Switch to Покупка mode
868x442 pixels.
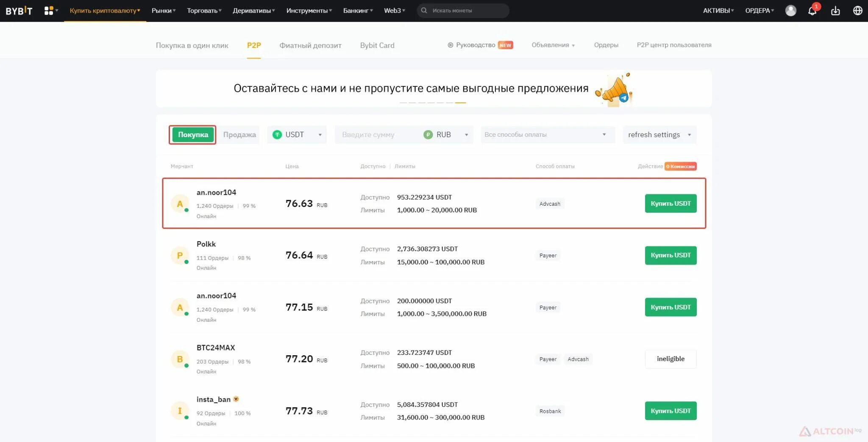tap(193, 135)
